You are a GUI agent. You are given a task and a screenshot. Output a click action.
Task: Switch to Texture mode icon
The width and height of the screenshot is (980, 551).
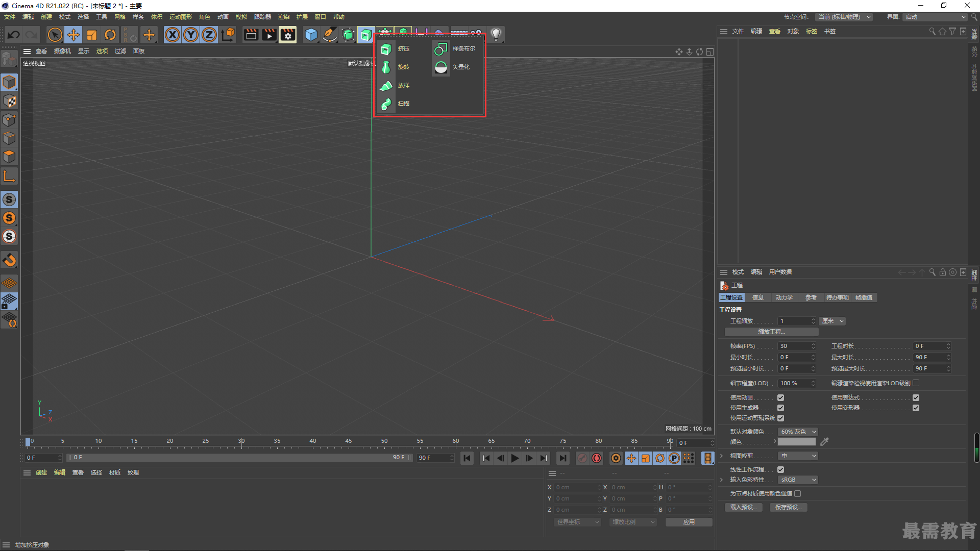9,101
